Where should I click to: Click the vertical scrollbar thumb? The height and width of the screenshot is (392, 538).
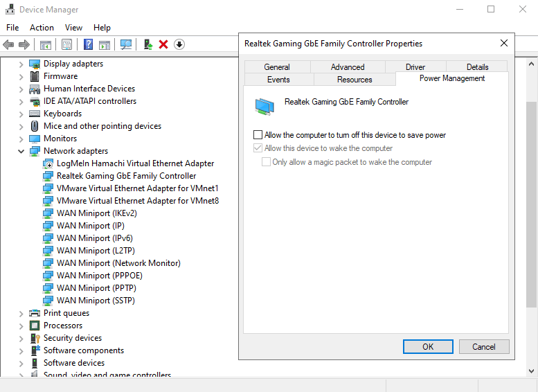coord(531,204)
